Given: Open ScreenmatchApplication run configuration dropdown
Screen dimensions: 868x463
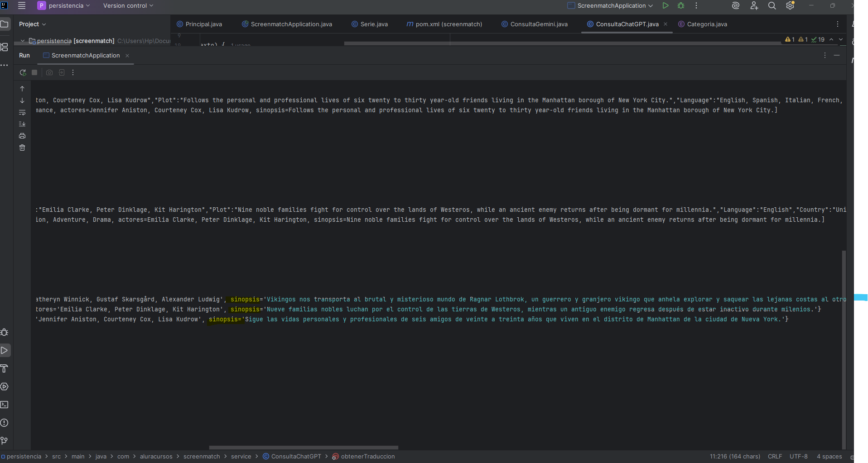Looking at the screenshot, I should pos(610,6).
